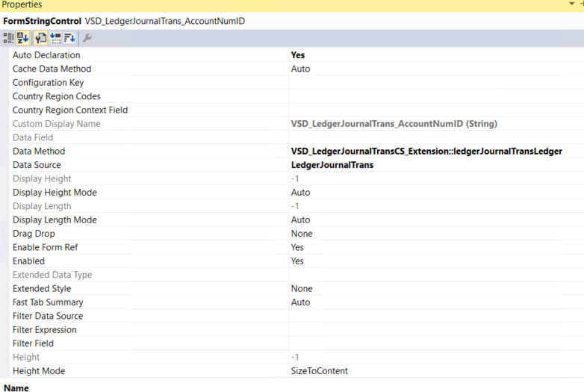
Task: Click the LedgerJournalTrans Data Source value
Action: click(332, 165)
